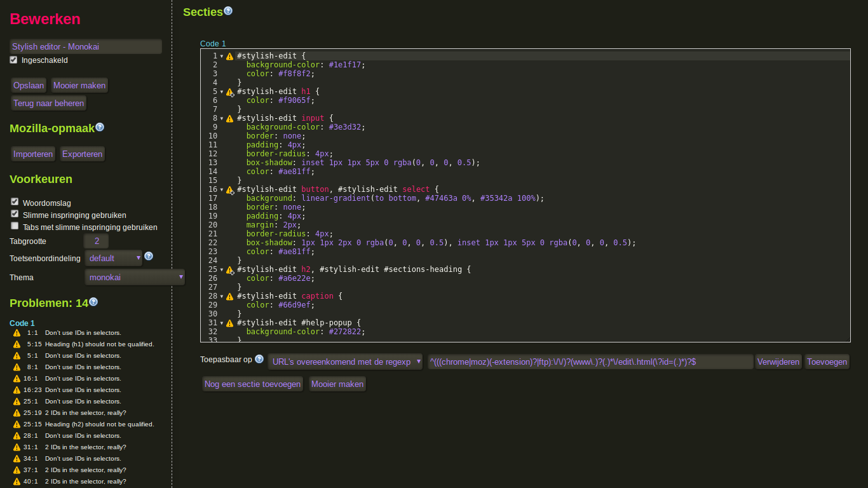Collapse code block at line 28
This screenshot has height=488, width=868.
pyautogui.click(x=222, y=296)
